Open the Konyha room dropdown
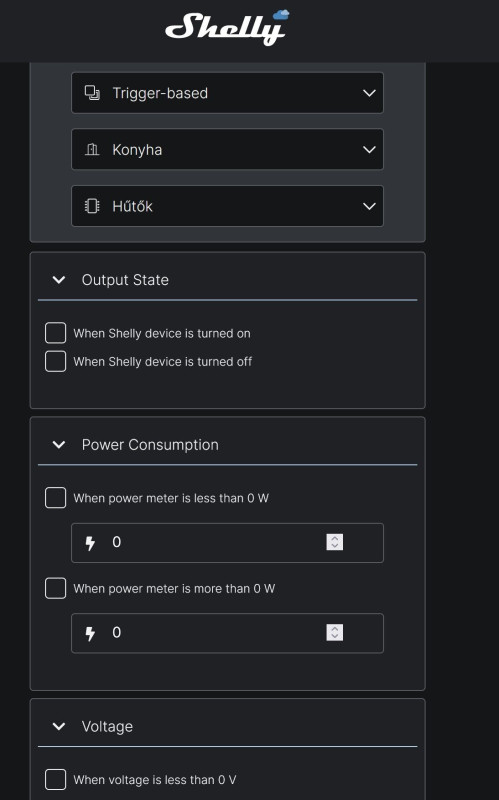The width and height of the screenshot is (499, 800). click(x=228, y=149)
